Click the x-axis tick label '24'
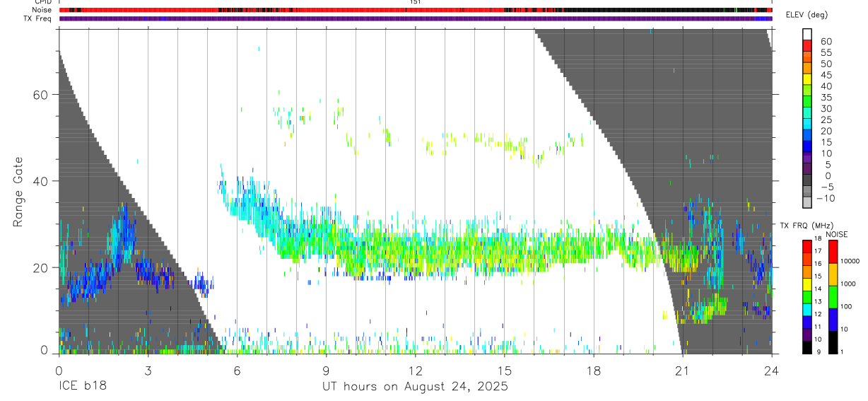Screen dimensions: 868x401 (771, 371)
